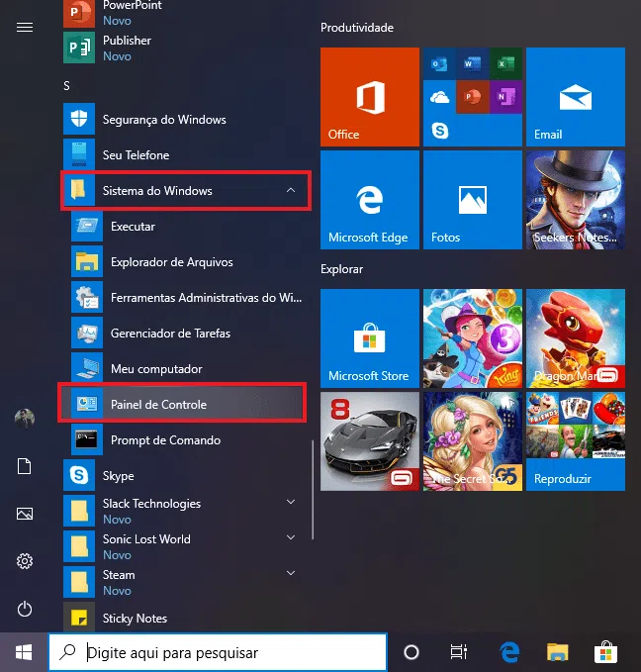Click Word icon in Office apps tile
Screen dimensions: 641x672
point(472,64)
